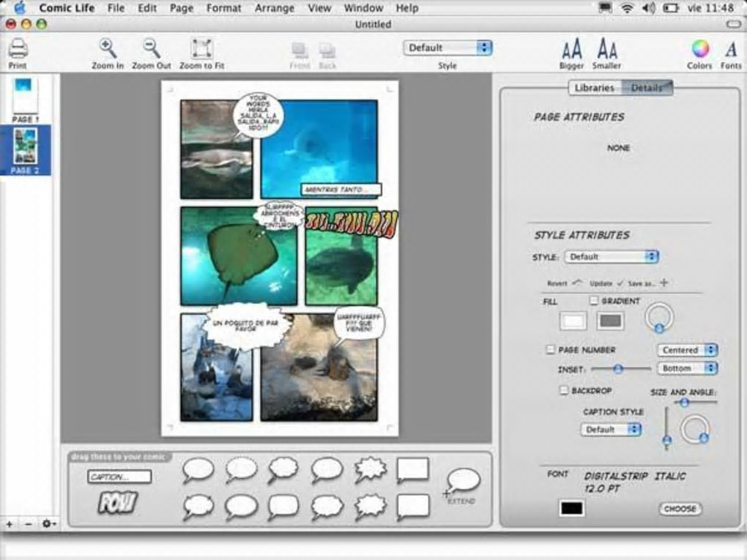Select the POW! lettering element
The height and width of the screenshot is (560, 747).
tap(118, 502)
